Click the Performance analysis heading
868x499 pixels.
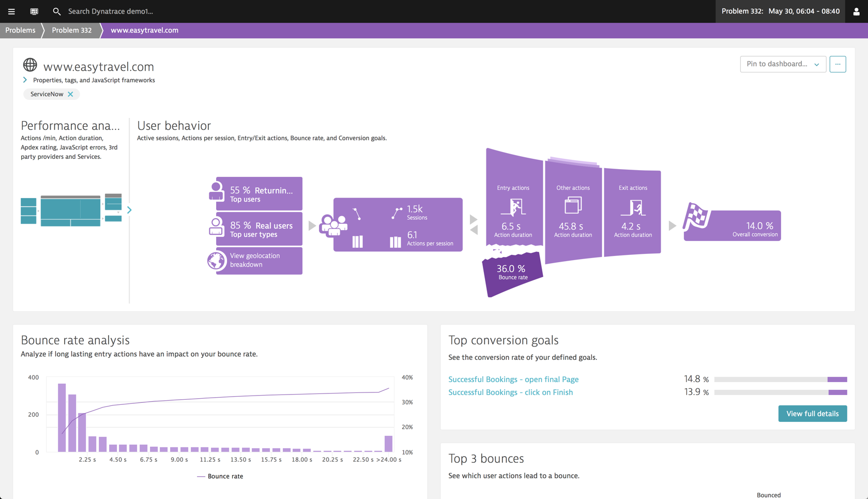click(x=70, y=126)
